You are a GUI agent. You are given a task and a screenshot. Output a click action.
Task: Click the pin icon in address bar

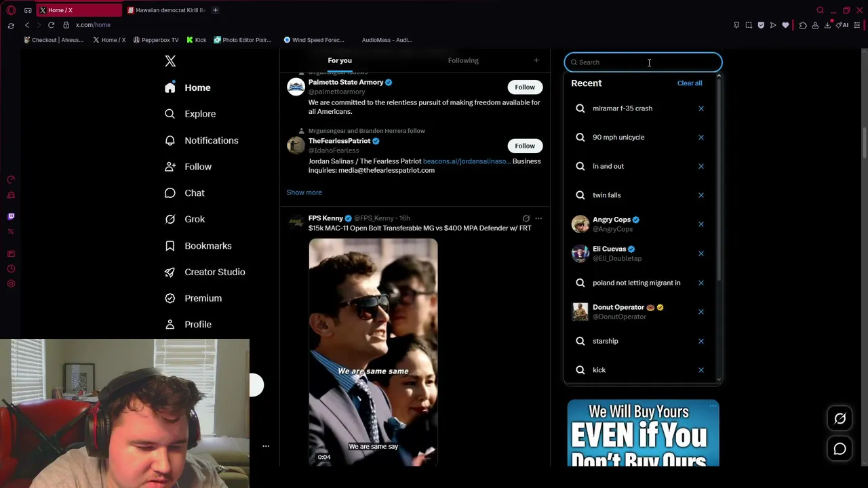coord(736,25)
